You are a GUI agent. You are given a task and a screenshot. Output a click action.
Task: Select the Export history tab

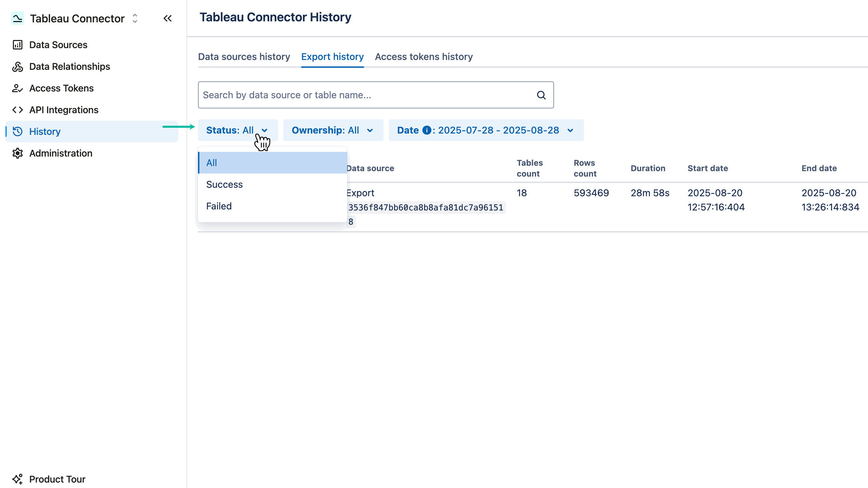(332, 57)
